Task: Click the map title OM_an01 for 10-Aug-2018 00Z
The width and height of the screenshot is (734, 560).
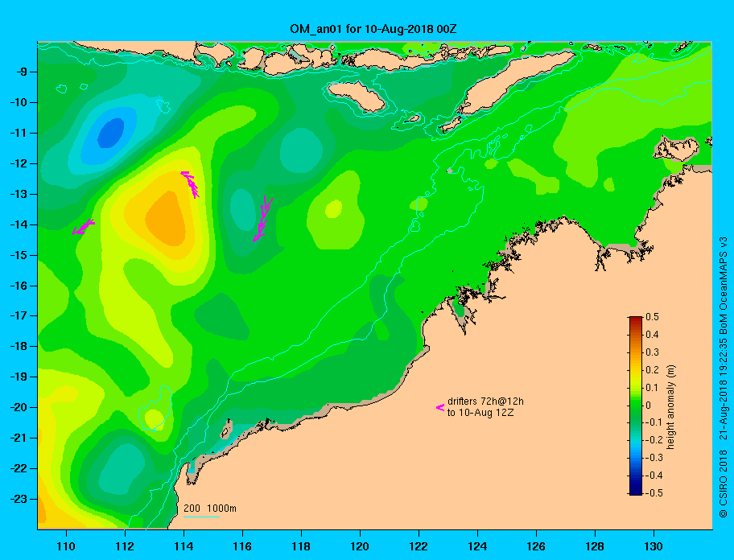Action: click(373, 29)
